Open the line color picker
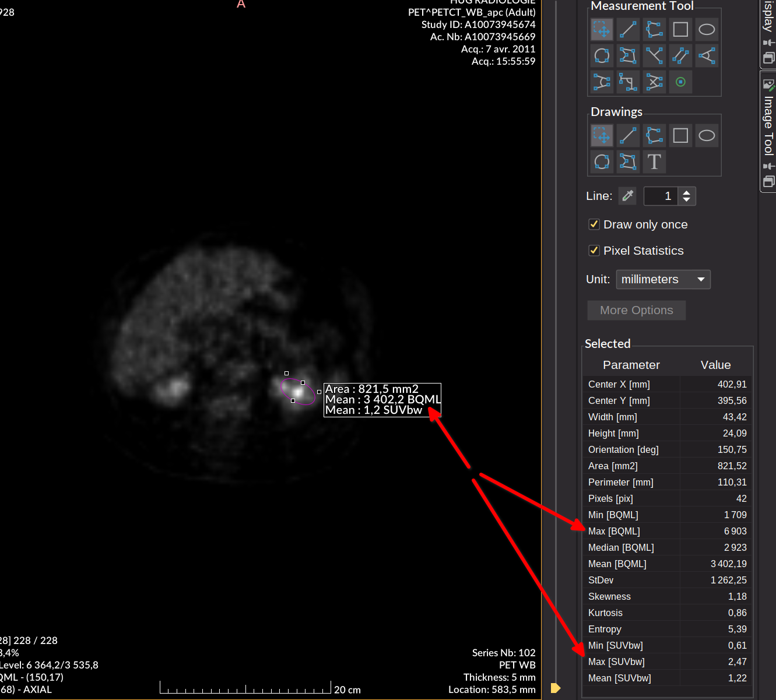 (x=627, y=196)
